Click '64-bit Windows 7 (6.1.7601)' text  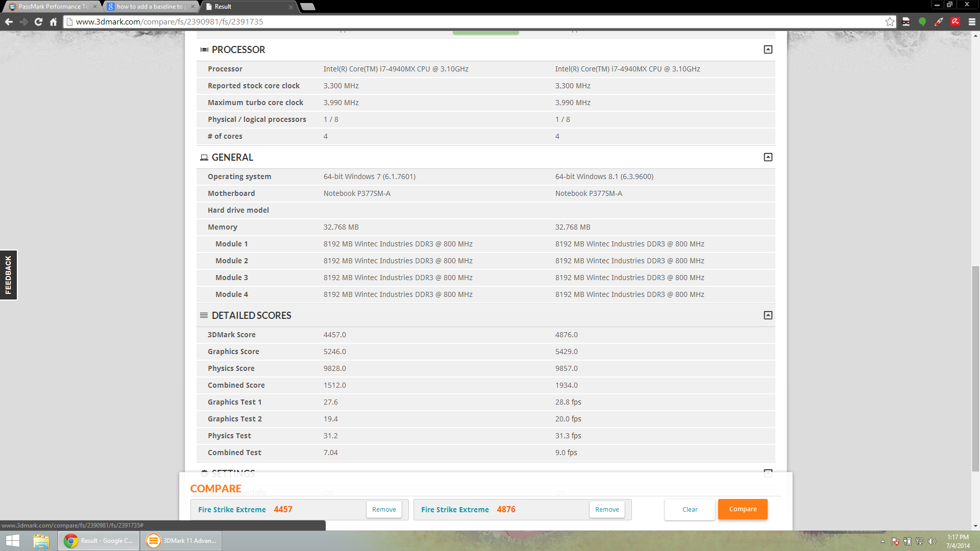point(370,177)
